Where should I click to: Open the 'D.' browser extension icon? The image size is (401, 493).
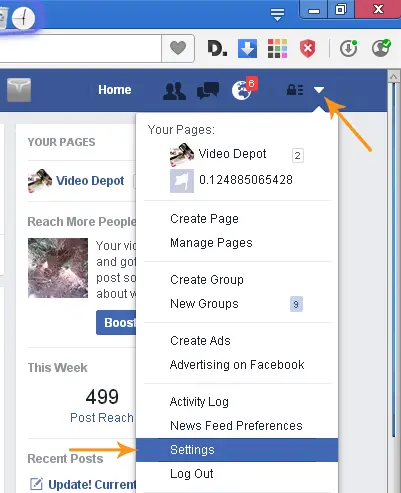pos(217,49)
